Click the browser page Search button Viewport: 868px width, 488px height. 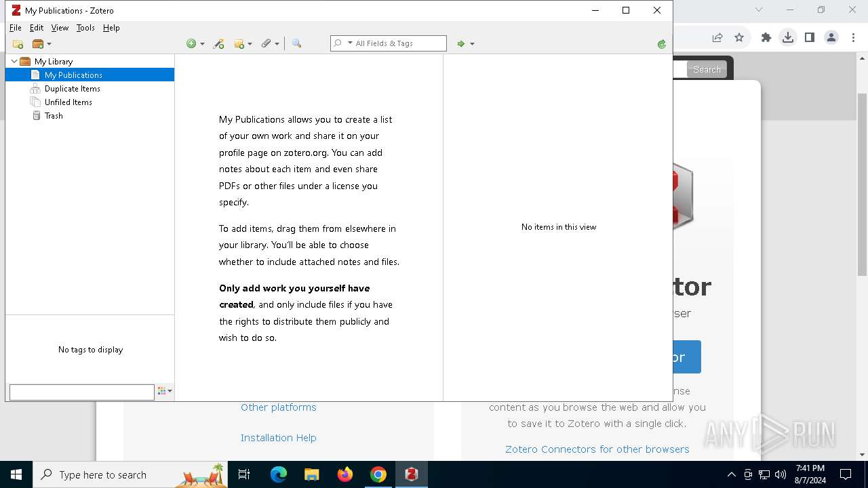point(707,69)
